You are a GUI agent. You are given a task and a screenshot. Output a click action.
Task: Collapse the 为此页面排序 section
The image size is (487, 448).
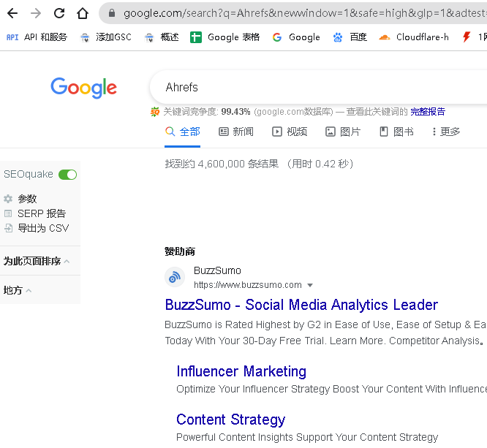pos(37,261)
